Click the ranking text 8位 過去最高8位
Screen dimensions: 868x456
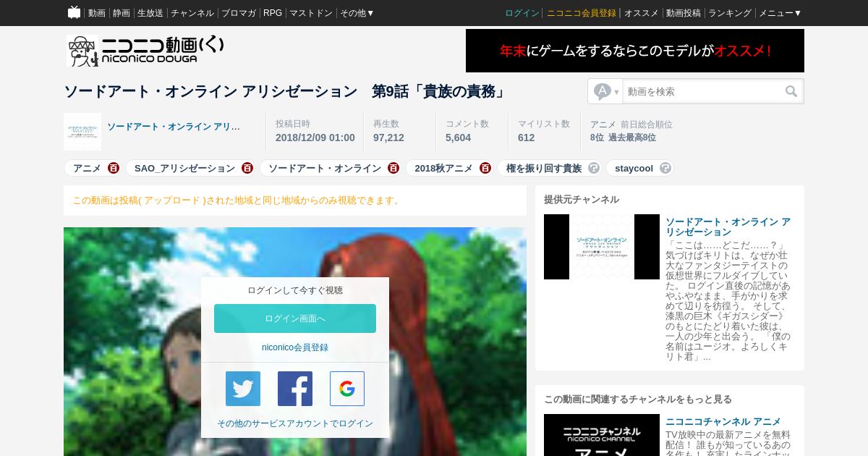tap(623, 138)
